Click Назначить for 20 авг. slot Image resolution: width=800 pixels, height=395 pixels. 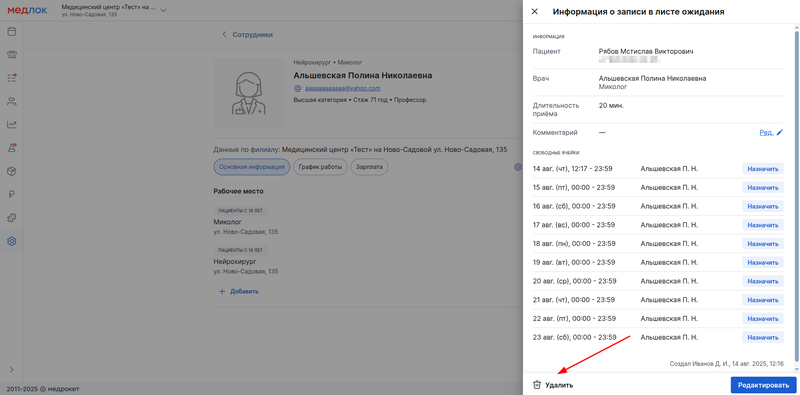pos(763,281)
